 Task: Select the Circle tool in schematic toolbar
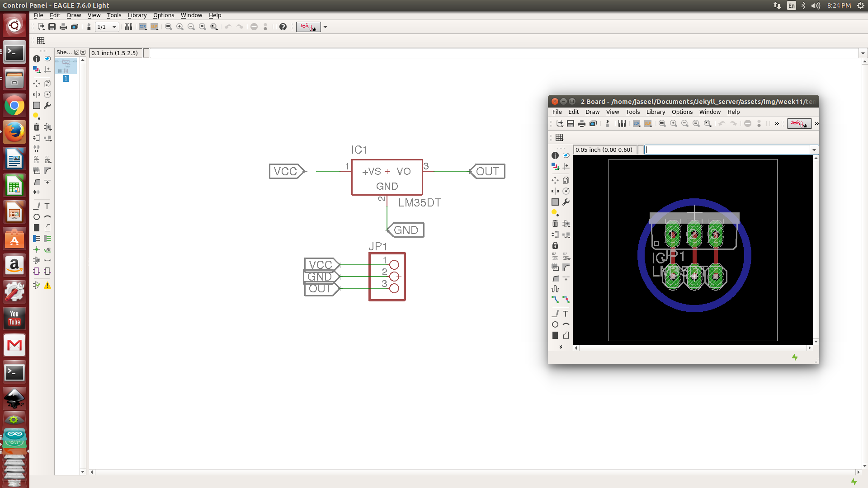coord(37,217)
